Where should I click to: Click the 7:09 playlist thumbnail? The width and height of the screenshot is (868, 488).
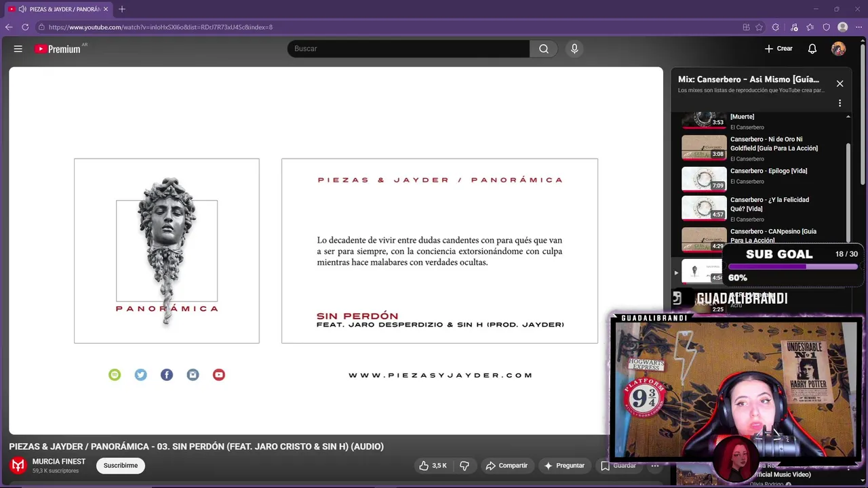704,179
